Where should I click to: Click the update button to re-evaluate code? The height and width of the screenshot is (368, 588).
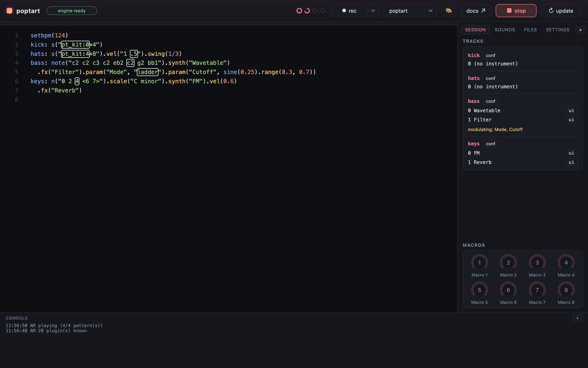(x=561, y=11)
